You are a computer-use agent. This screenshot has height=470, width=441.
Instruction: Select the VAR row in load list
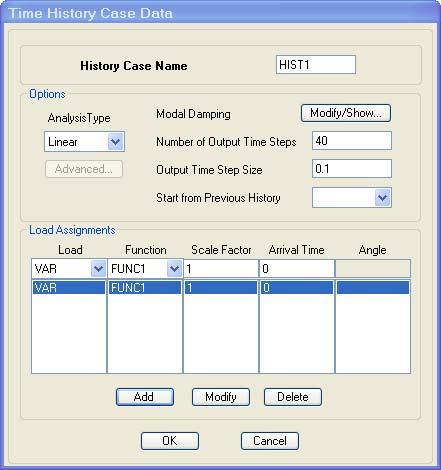(x=69, y=287)
